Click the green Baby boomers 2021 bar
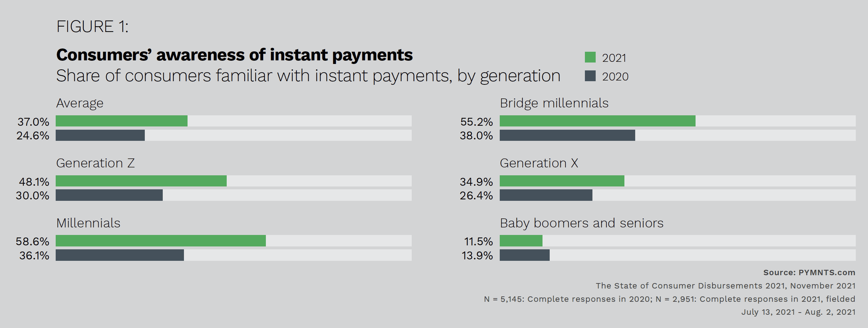 click(521, 241)
